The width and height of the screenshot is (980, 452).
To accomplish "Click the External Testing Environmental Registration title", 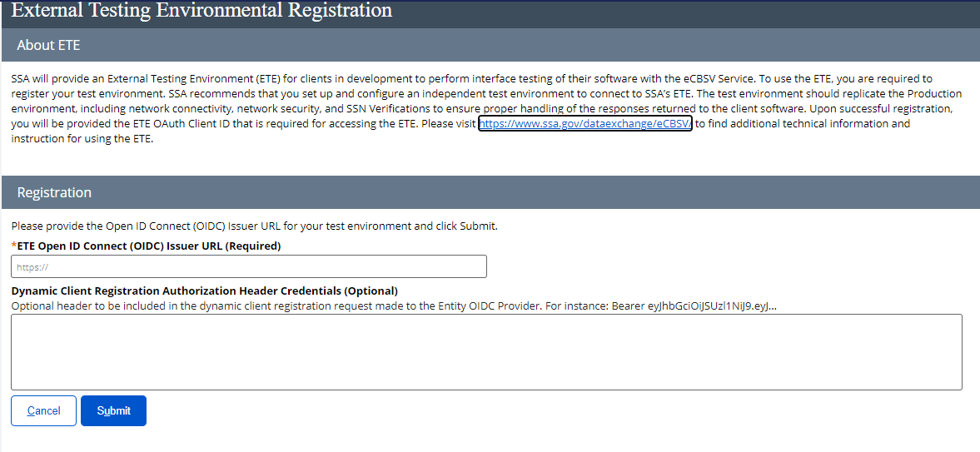I will coord(201,11).
